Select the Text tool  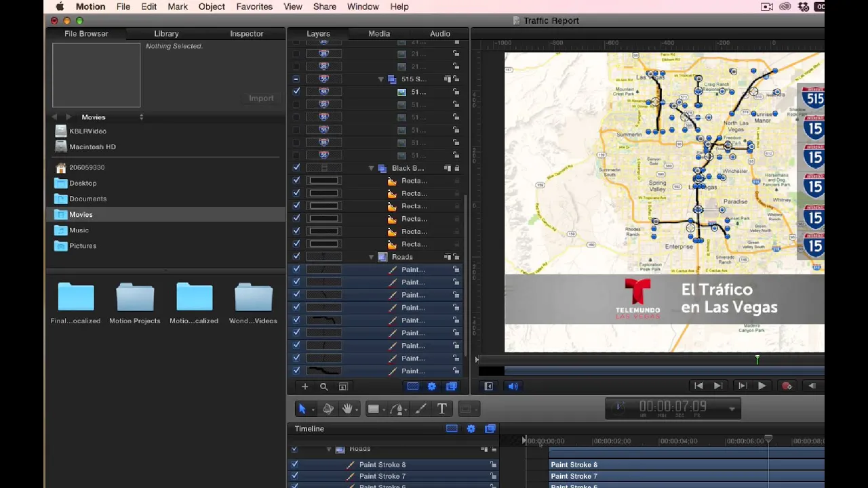(441, 409)
